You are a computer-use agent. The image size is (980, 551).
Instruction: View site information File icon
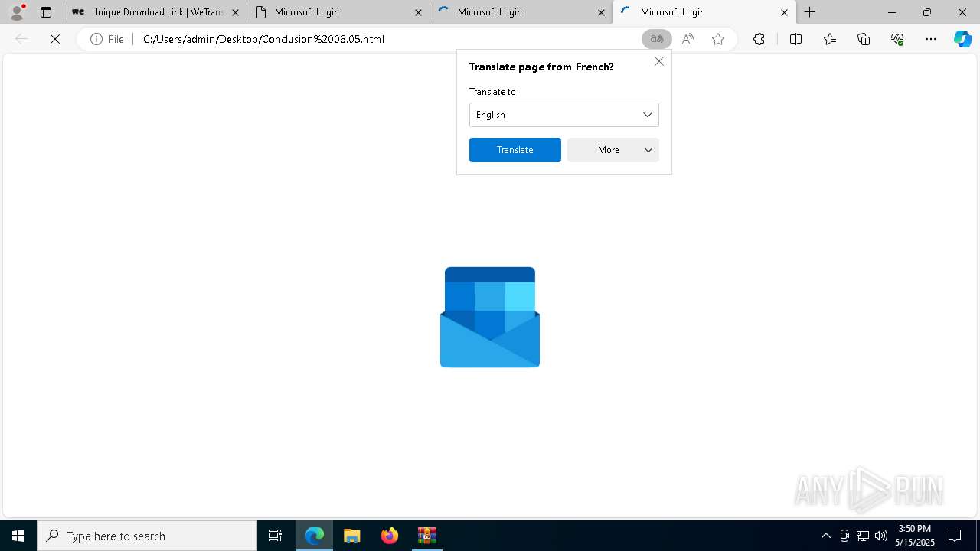[107, 39]
